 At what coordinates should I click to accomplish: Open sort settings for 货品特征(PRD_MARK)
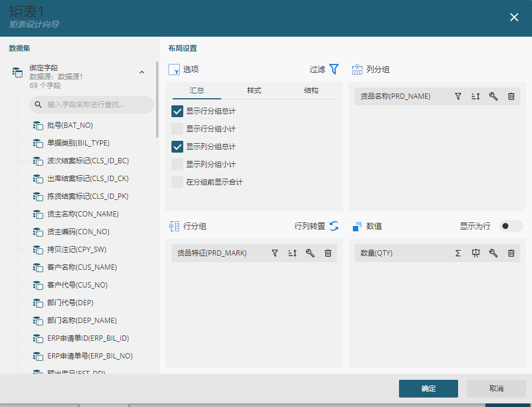point(293,253)
